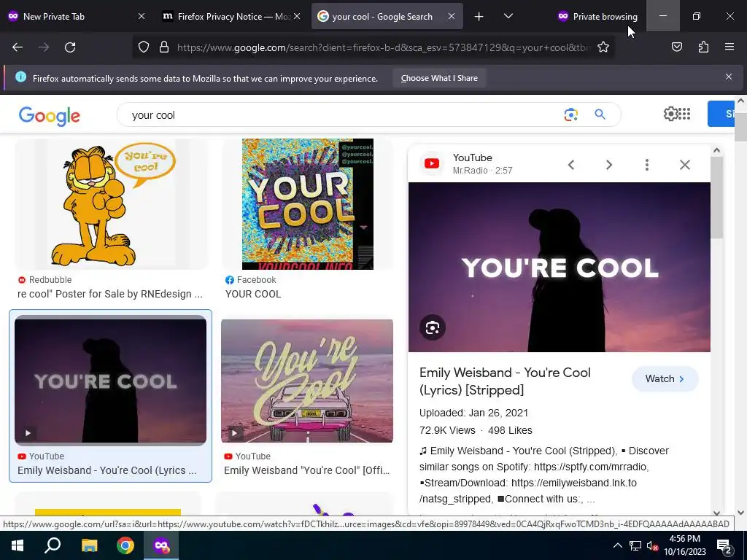This screenshot has height=560, width=747.
Task: Open Redbubble poster result link
Action: [110, 294]
